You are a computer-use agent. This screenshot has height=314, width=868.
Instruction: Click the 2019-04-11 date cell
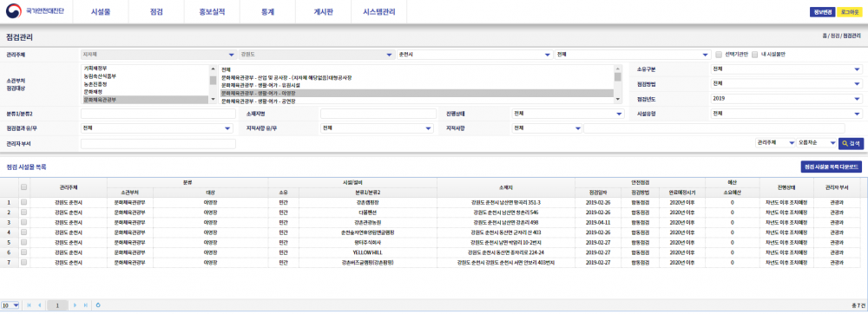click(597, 222)
